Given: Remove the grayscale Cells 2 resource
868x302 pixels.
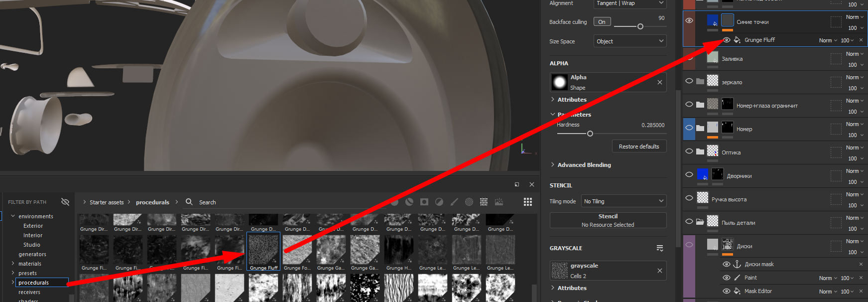Looking at the screenshot, I should tap(660, 271).
